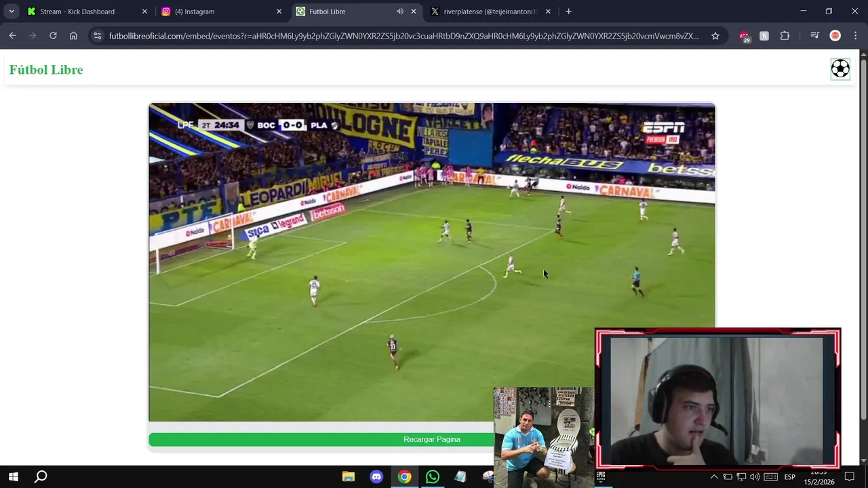This screenshot has height=488, width=868.
Task: Bookmark this page with the star
Action: [715, 36]
